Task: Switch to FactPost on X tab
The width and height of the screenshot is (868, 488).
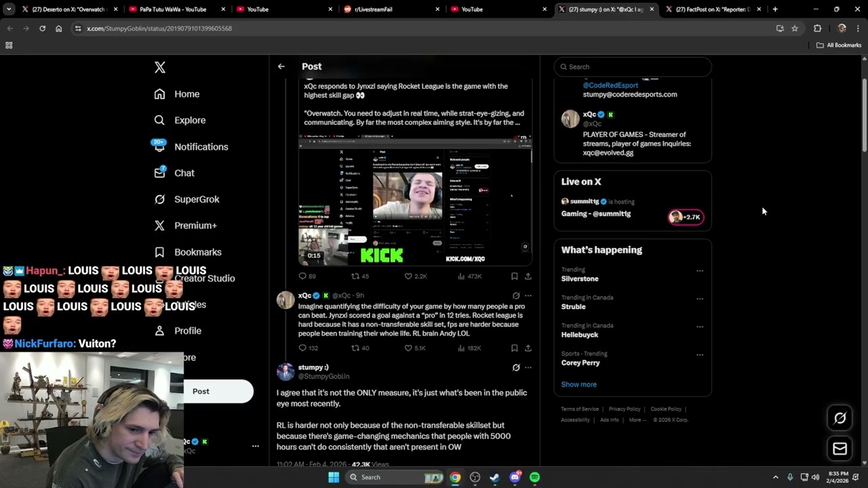Action: (x=713, y=9)
